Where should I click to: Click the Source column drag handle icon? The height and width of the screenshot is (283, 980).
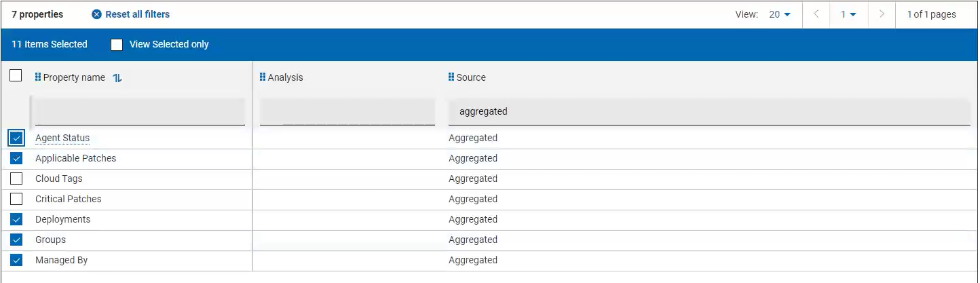pos(451,77)
